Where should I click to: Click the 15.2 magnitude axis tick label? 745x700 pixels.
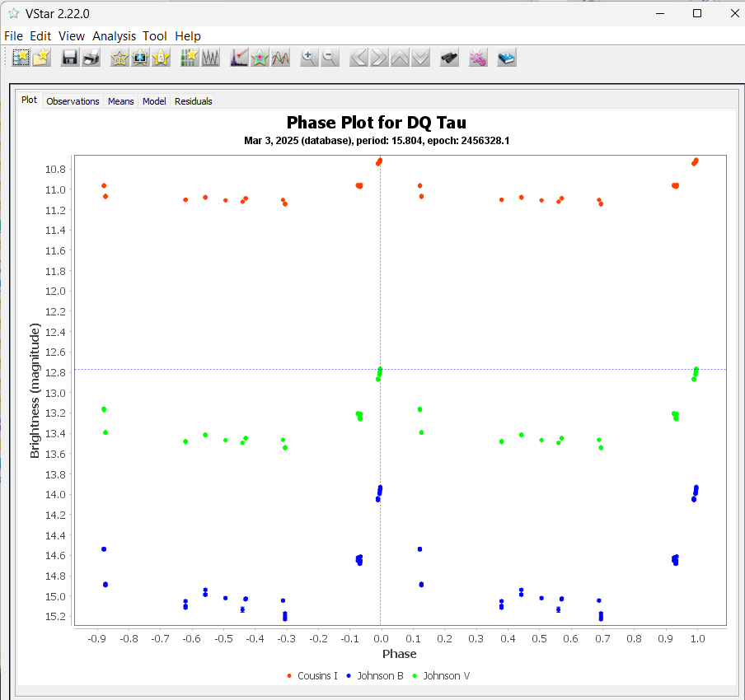point(55,617)
